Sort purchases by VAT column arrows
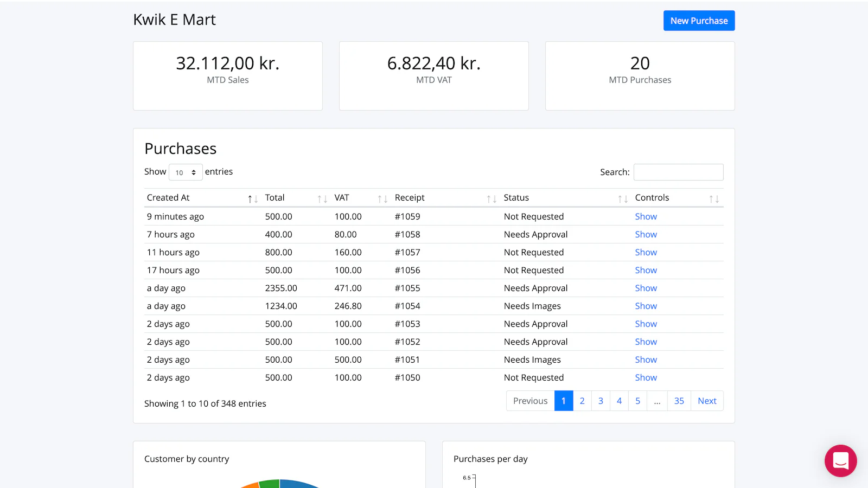Viewport: 868px width, 488px height. 382,199
